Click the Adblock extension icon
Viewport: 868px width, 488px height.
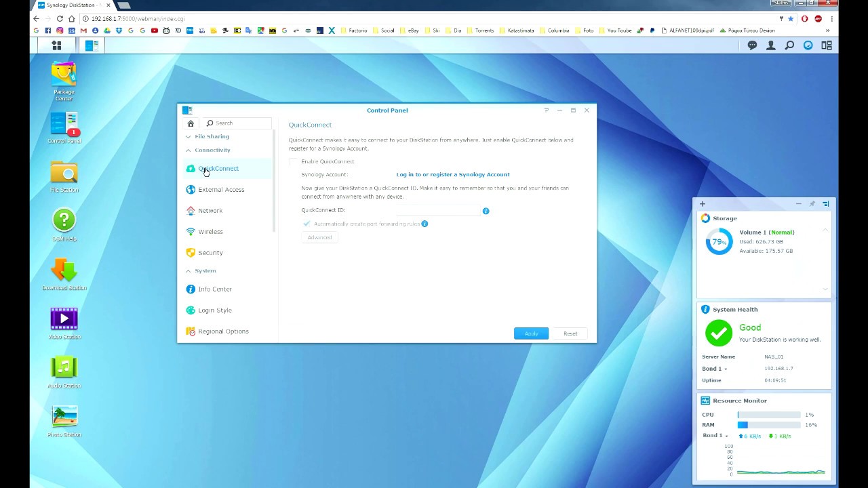818,19
